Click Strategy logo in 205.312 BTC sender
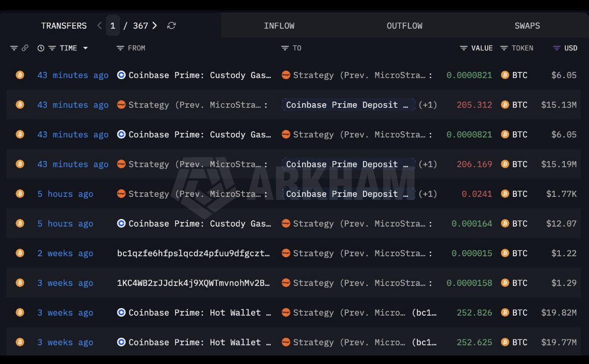Image resolution: width=589 pixels, height=364 pixels. (121, 104)
